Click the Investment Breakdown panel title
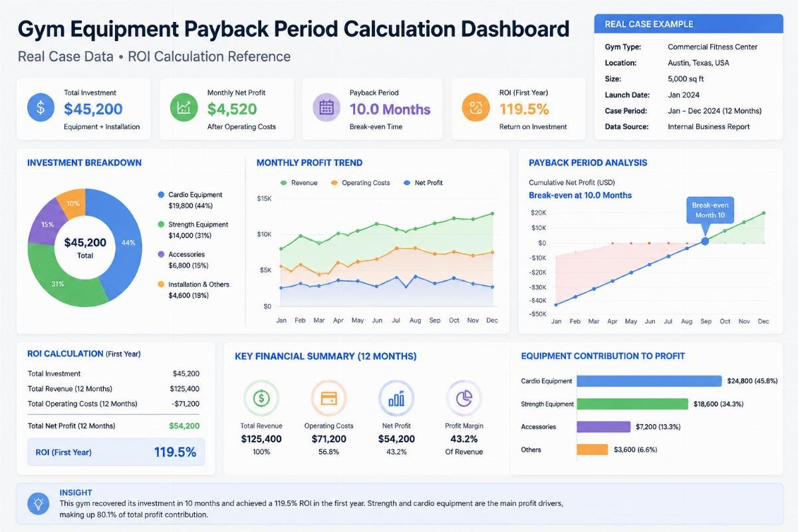The height and width of the screenshot is (532, 798). pos(84,163)
